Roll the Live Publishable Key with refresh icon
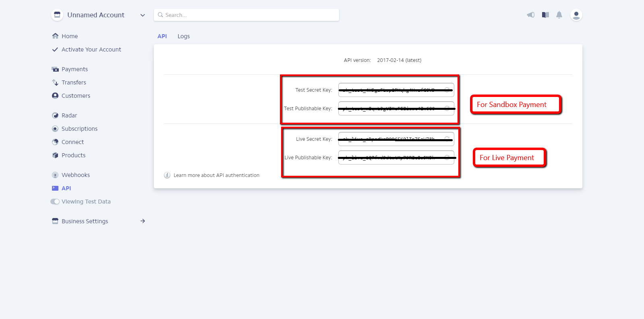Image resolution: width=644 pixels, height=319 pixels. click(447, 157)
